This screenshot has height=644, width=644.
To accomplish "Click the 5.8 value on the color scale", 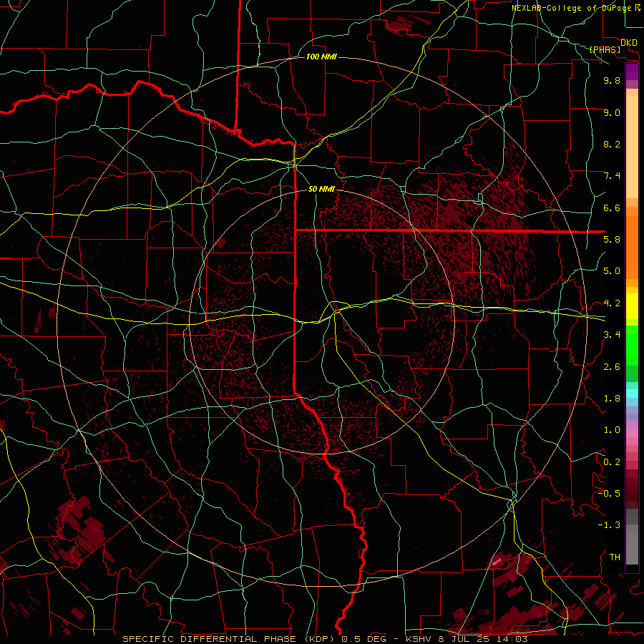I will pyautogui.click(x=612, y=240).
